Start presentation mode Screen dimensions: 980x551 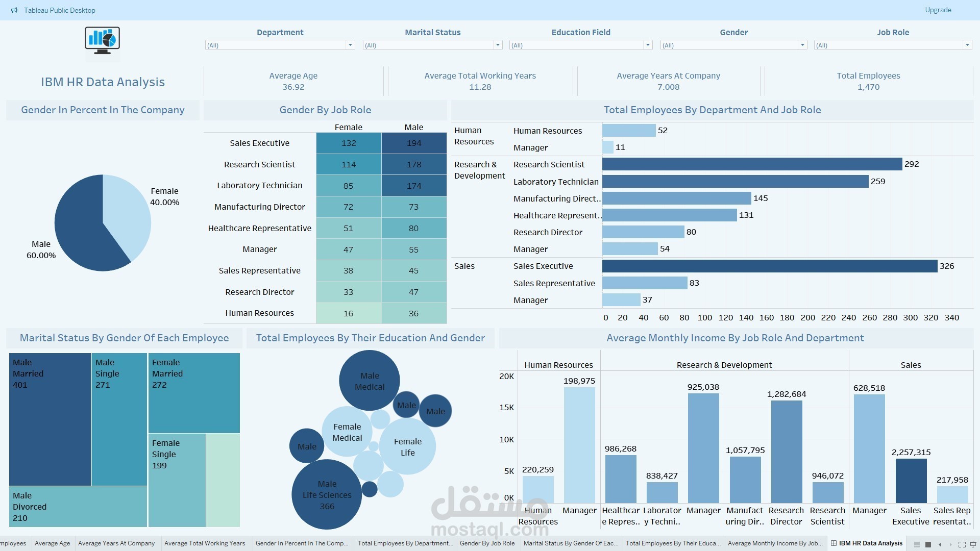[x=973, y=544]
